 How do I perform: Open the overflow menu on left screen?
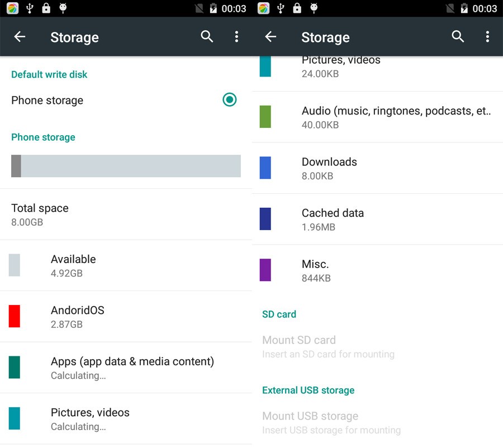236,37
